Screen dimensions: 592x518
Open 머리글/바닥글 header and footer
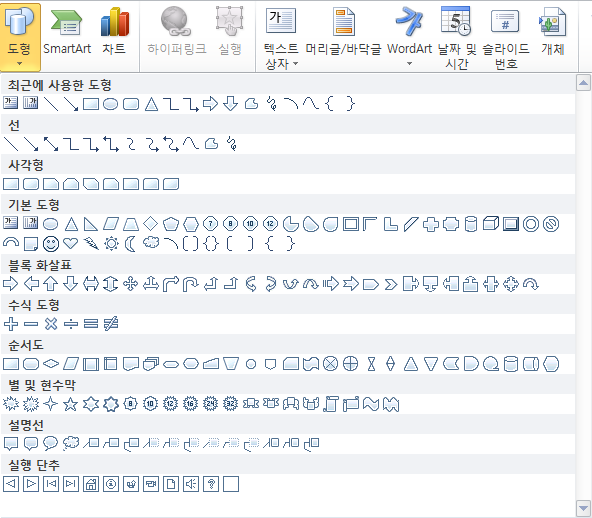point(343,37)
